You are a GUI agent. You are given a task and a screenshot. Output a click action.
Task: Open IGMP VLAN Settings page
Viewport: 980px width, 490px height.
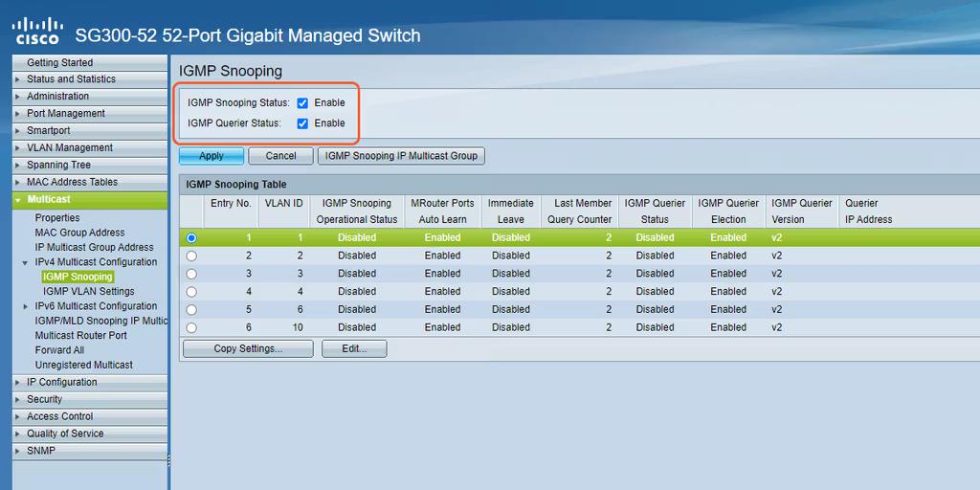[89, 291]
